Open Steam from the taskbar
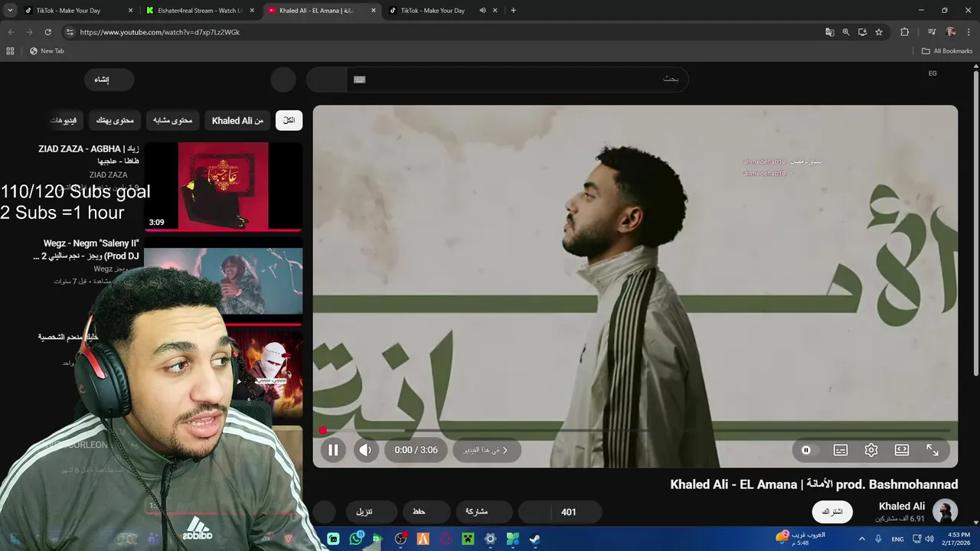Viewport: 980px width, 551px height. [535, 539]
